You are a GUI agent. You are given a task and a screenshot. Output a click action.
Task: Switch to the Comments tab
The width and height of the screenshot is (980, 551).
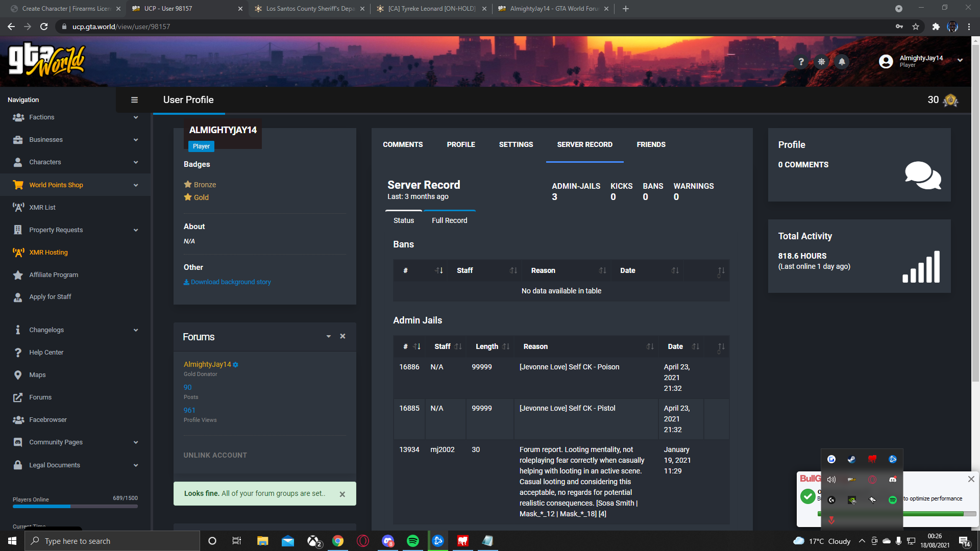click(x=403, y=145)
